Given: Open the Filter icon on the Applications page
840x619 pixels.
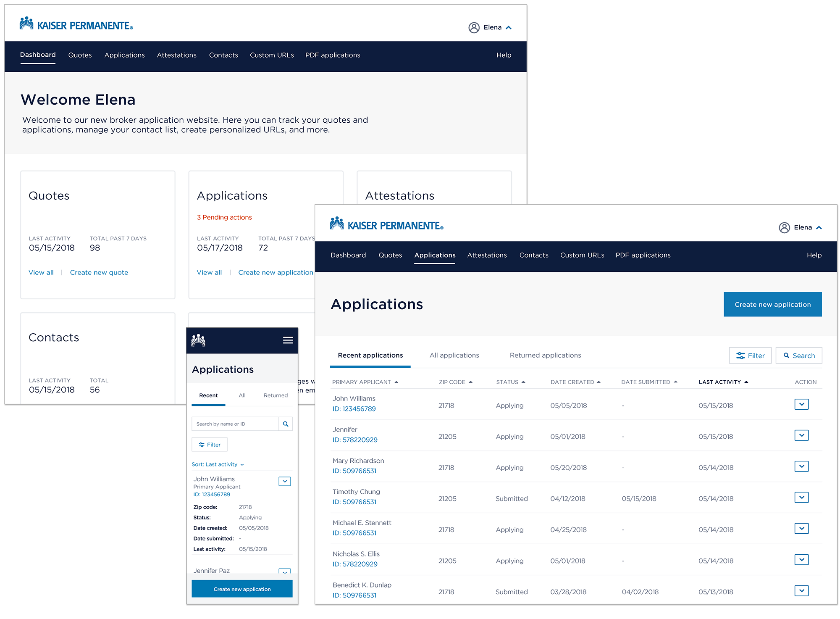Looking at the screenshot, I should coord(740,356).
